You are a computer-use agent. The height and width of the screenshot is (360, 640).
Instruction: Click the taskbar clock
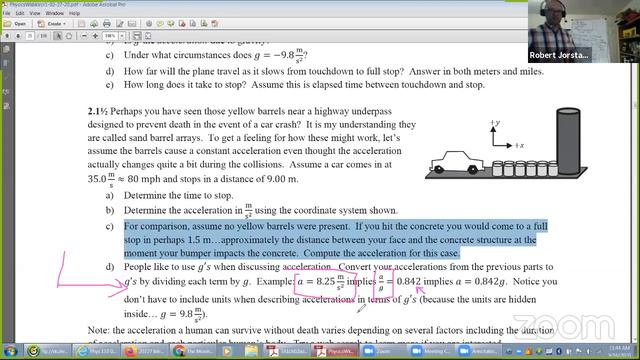(620, 351)
